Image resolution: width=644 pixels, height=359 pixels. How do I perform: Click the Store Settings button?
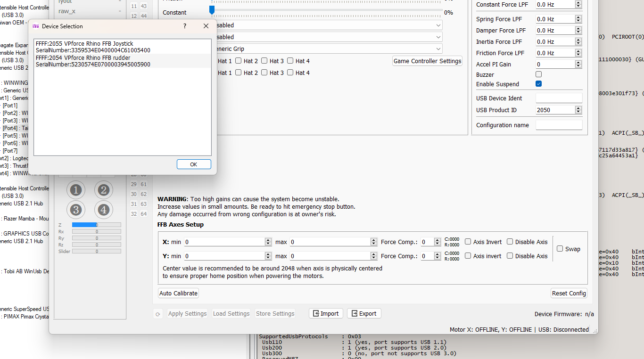pos(275,314)
